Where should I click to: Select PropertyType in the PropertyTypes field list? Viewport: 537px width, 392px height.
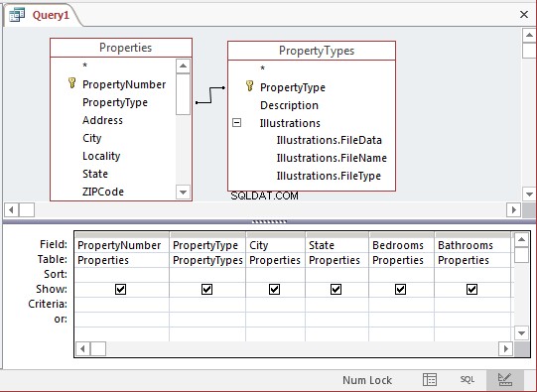tap(293, 87)
